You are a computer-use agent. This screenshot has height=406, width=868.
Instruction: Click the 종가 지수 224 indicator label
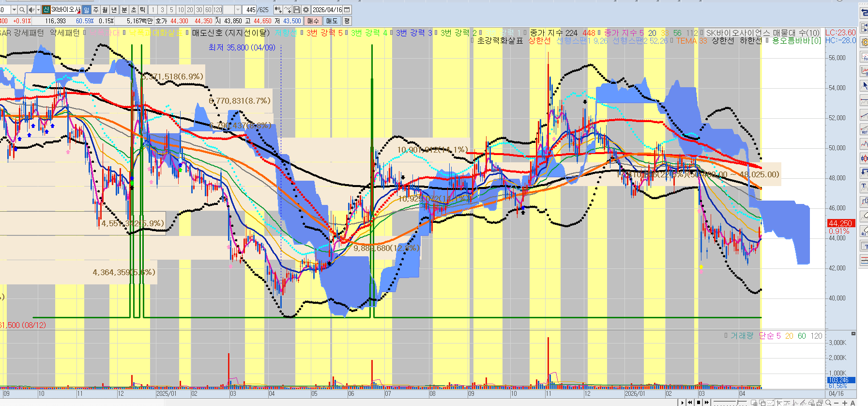pos(553,33)
